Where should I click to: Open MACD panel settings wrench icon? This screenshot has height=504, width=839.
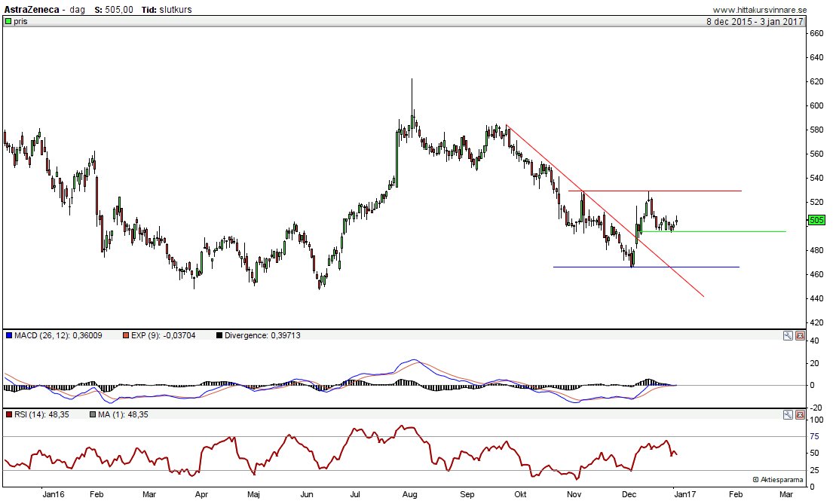point(788,336)
